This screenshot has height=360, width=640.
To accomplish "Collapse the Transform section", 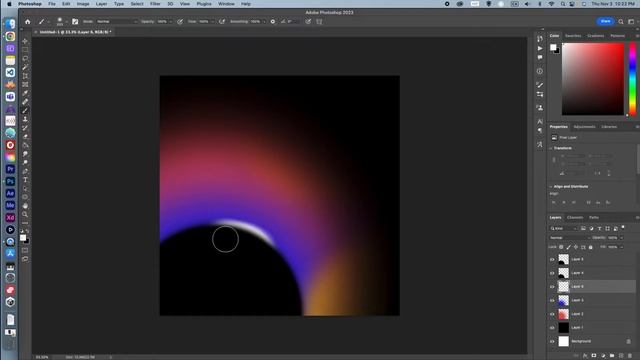I will pos(551,148).
